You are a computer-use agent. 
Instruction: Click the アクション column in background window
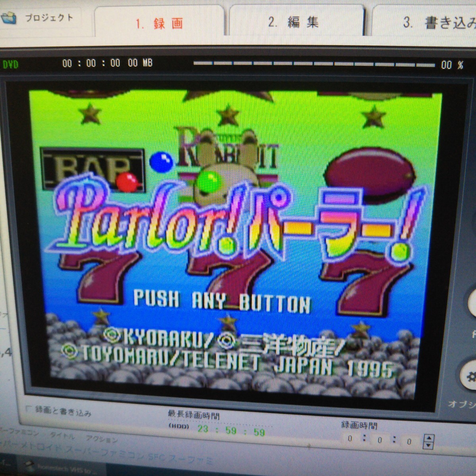[102, 439]
